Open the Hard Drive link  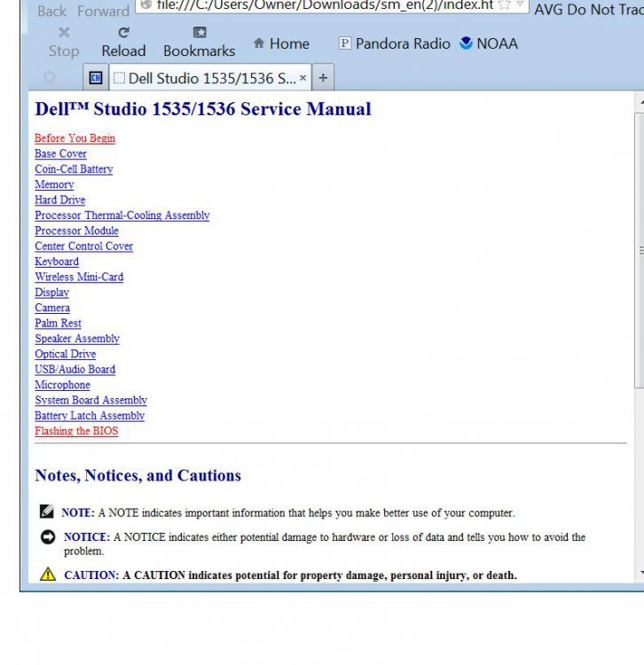click(59, 199)
